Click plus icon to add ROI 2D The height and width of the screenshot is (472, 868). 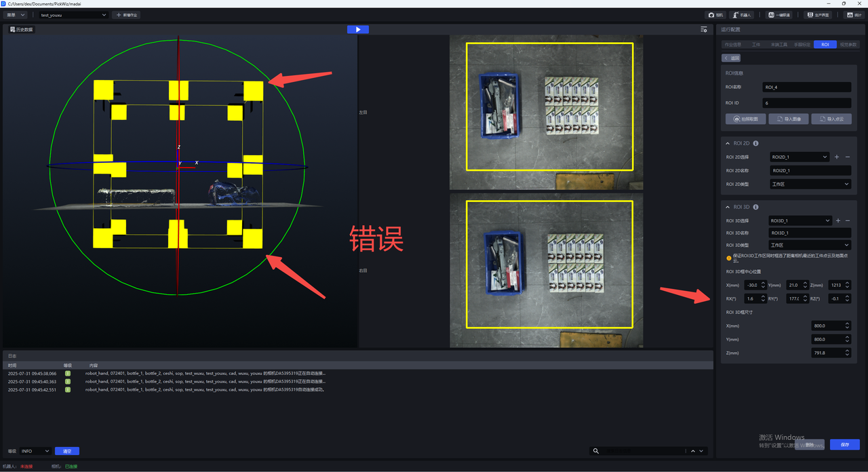pyautogui.click(x=837, y=157)
